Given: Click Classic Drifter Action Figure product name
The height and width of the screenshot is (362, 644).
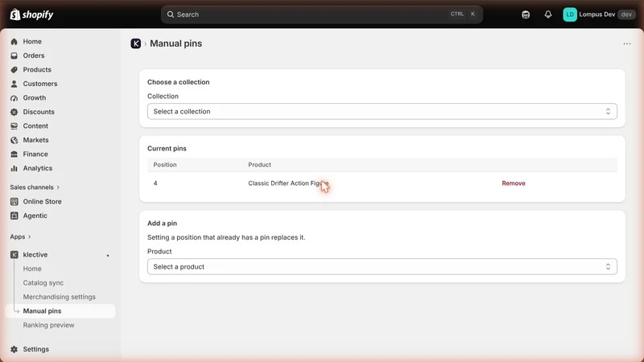Looking at the screenshot, I should click(x=288, y=183).
